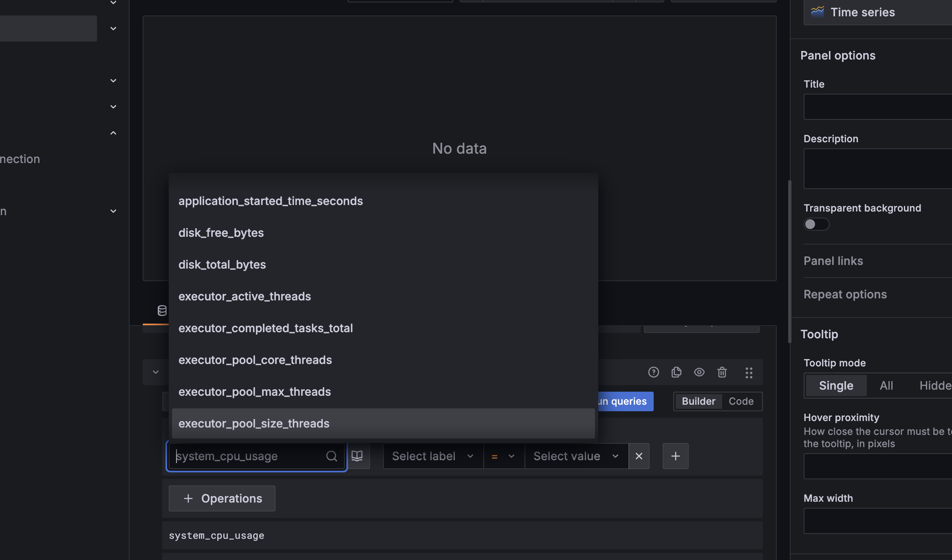Image resolution: width=952 pixels, height=560 pixels.
Task: Choose executor_pool_size_threads from metric list
Action: click(254, 423)
